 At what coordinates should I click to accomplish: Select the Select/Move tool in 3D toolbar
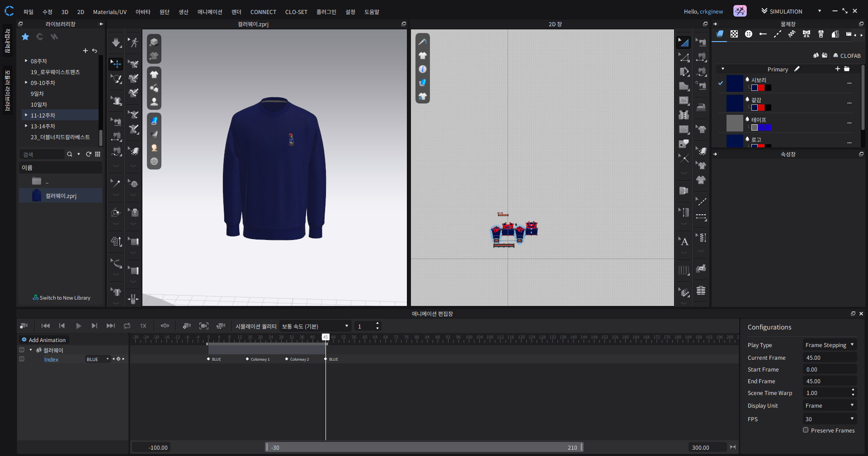pos(116,64)
